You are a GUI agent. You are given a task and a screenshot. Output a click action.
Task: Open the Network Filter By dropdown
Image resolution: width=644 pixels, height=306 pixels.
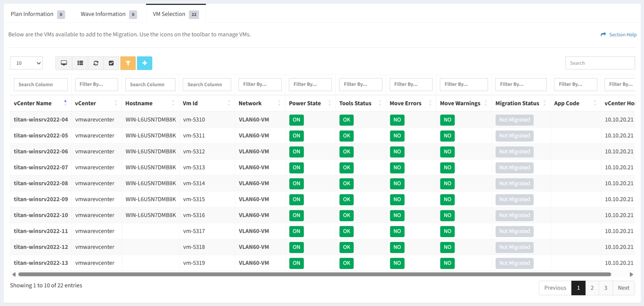260,84
